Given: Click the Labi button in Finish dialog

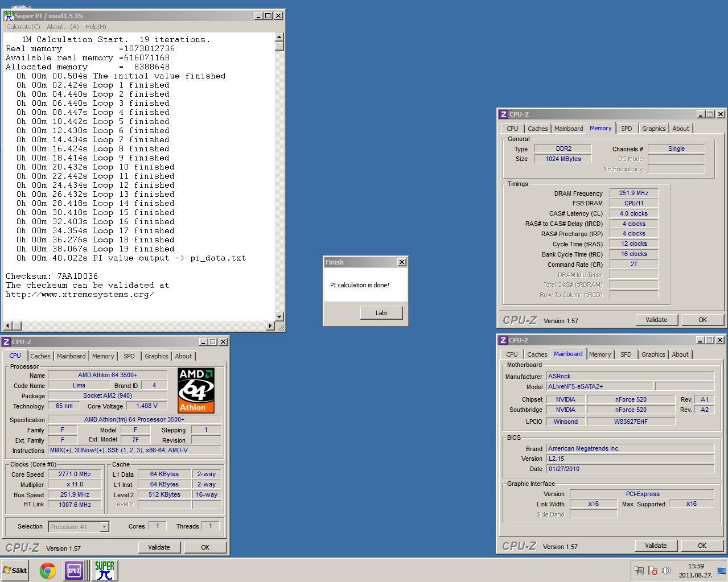Looking at the screenshot, I should point(381,313).
